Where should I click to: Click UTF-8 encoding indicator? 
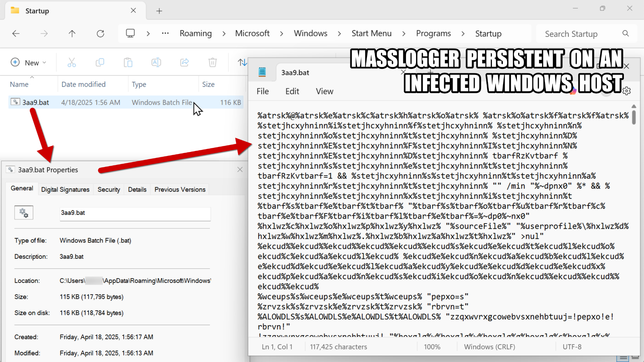[572, 347]
